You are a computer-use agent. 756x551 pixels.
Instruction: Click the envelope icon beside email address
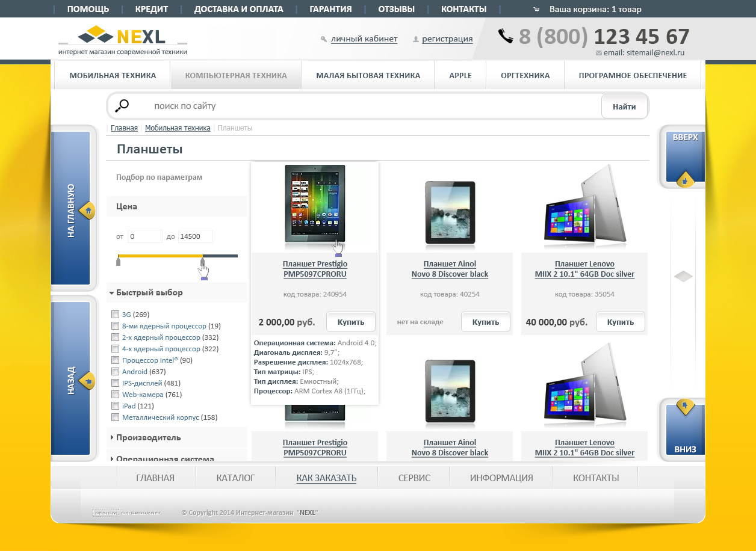coord(598,53)
